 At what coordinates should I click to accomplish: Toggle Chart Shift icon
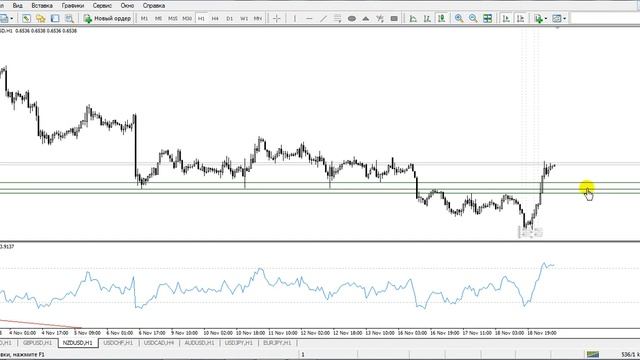(x=520, y=18)
